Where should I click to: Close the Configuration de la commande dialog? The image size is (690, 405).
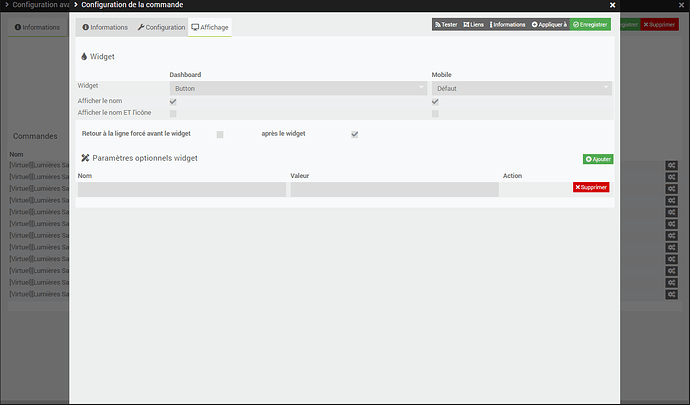[612, 5]
